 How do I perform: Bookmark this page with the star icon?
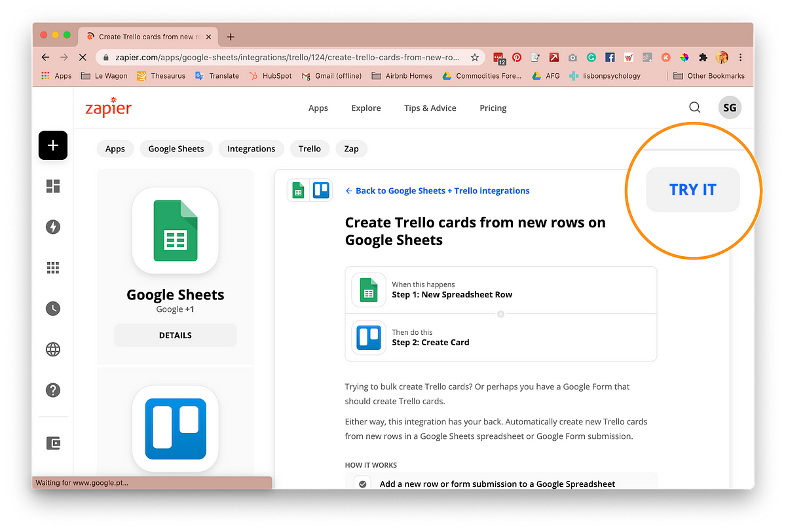point(475,57)
